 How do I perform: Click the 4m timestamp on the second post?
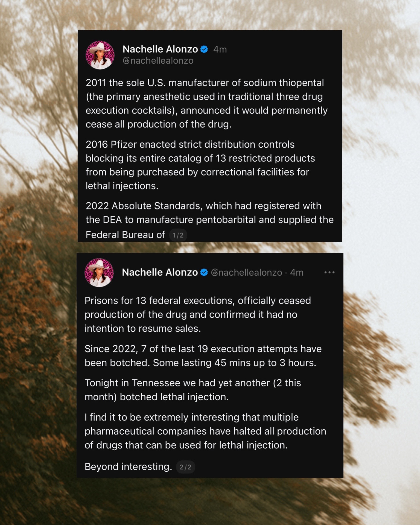297,273
